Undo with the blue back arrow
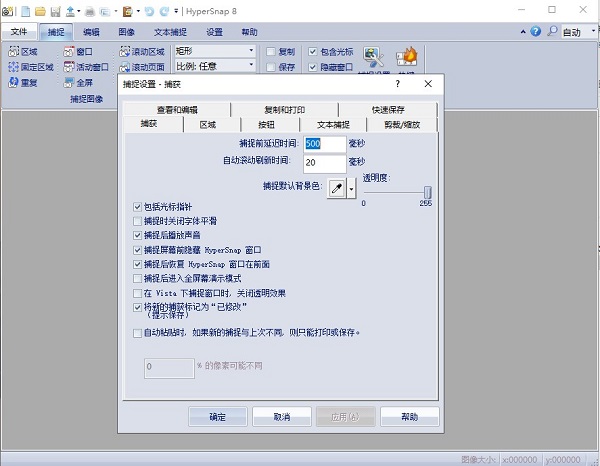The width and height of the screenshot is (600, 466). pyautogui.click(x=149, y=11)
